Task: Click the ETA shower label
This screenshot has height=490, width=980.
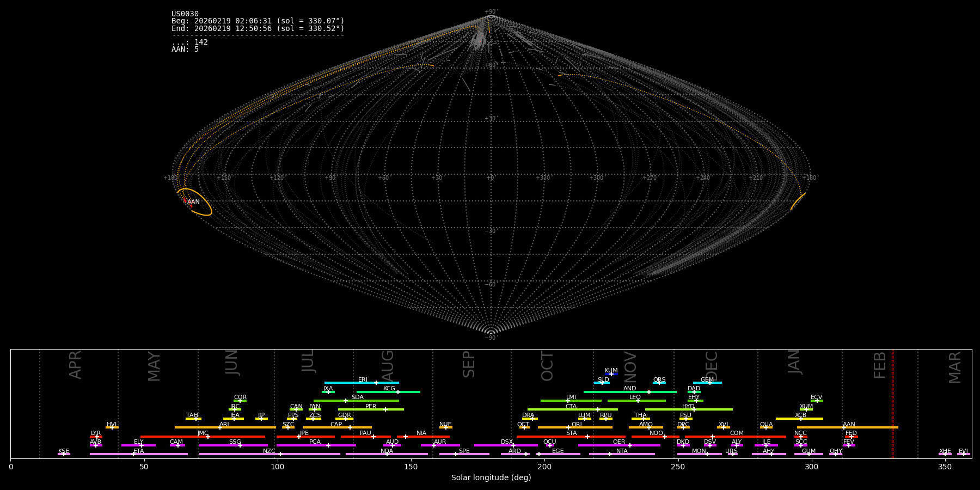Action: pos(139,451)
